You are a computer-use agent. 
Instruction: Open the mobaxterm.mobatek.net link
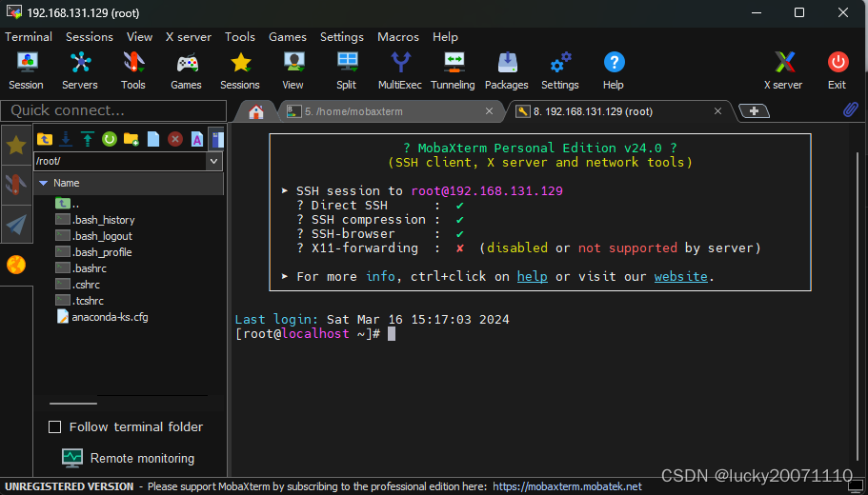pyautogui.click(x=568, y=486)
